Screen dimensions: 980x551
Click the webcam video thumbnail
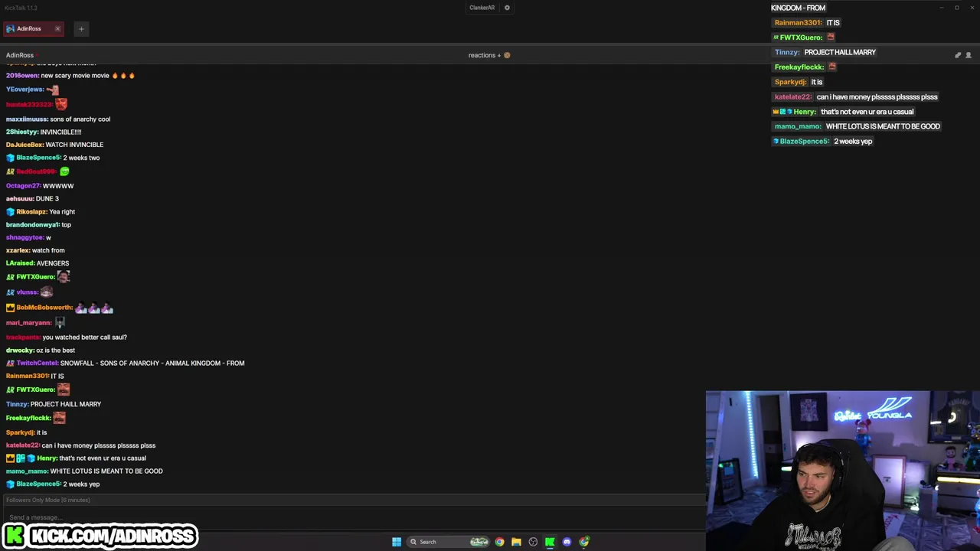843,471
